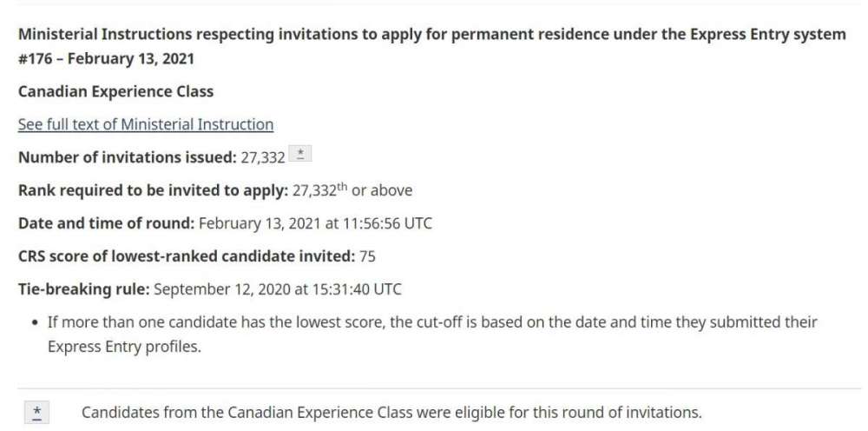Open the full text of Ministerial Instruction link
Image resolution: width=868 pixels, height=431 pixels.
(x=146, y=124)
